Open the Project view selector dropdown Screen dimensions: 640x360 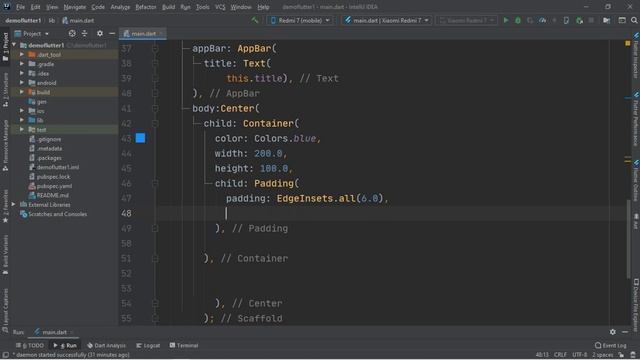(x=32, y=33)
